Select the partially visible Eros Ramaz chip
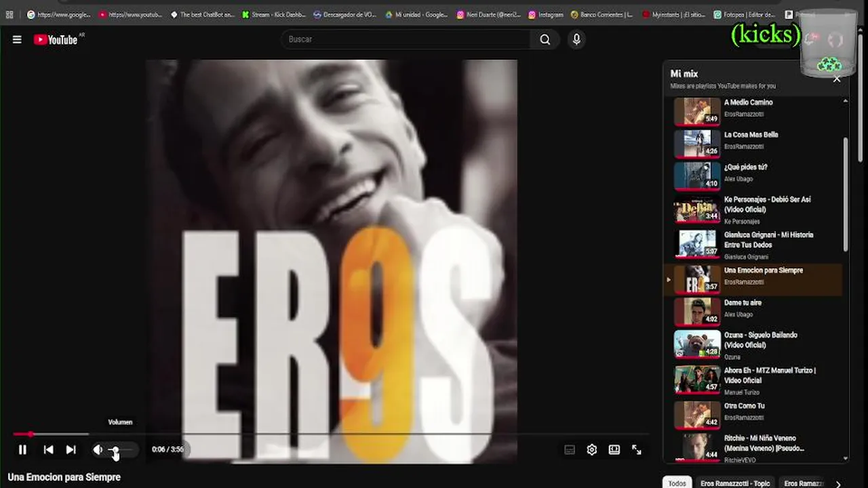The height and width of the screenshot is (488, 868). pyautogui.click(x=804, y=483)
